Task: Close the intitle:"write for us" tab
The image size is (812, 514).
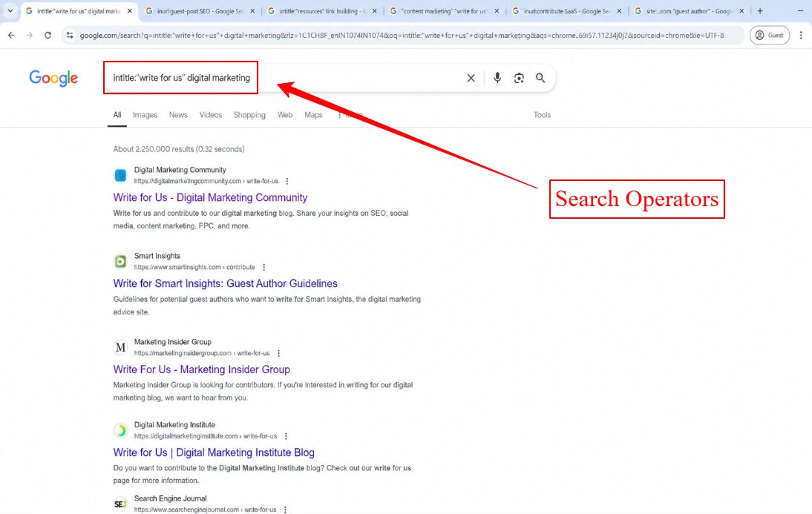Action: coord(129,11)
